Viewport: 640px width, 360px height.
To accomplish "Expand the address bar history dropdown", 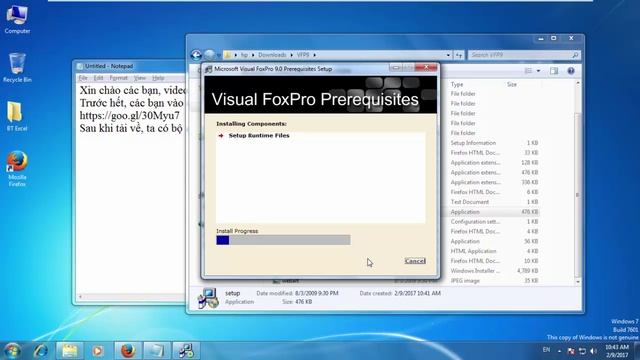I will (x=448, y=55).
